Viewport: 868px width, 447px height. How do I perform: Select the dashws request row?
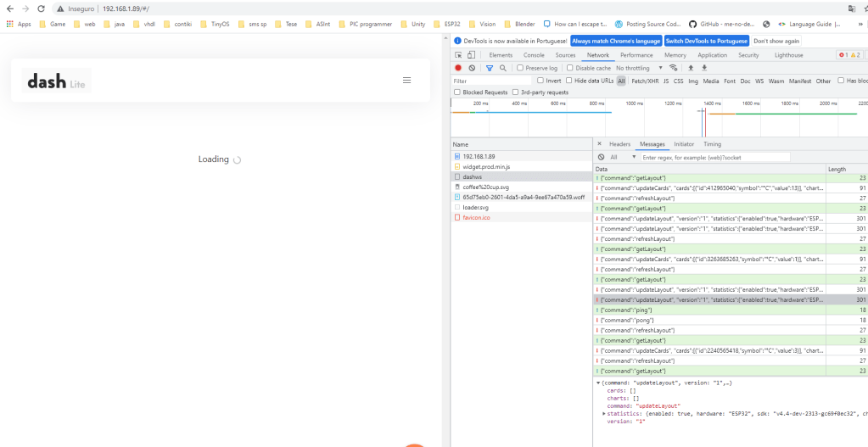(522, 176)
